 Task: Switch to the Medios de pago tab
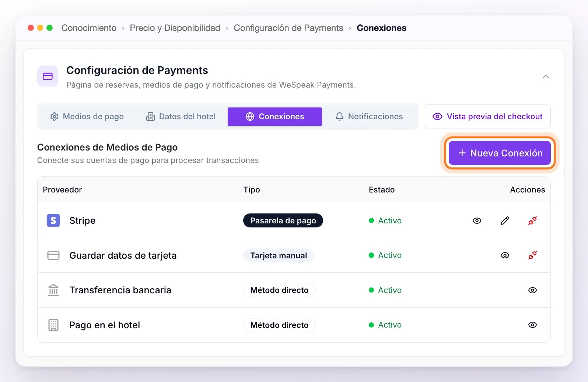pyautogui.click(x=87, y=117)
